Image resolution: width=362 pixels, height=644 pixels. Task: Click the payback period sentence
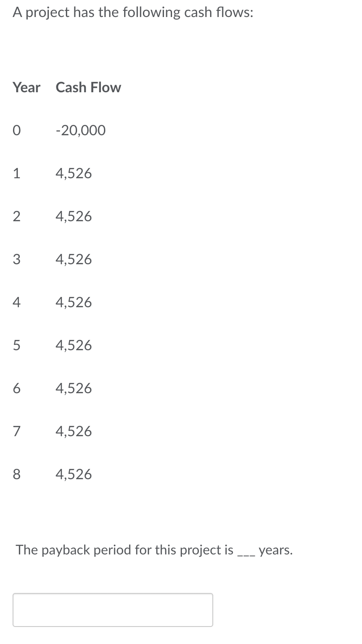(x=154, y=550)
